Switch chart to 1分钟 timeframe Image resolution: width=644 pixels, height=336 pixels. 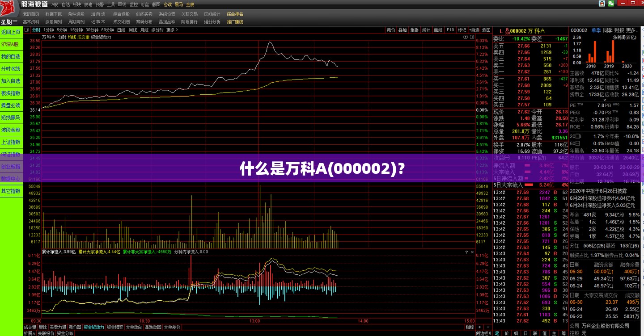[x=49, y=30]
